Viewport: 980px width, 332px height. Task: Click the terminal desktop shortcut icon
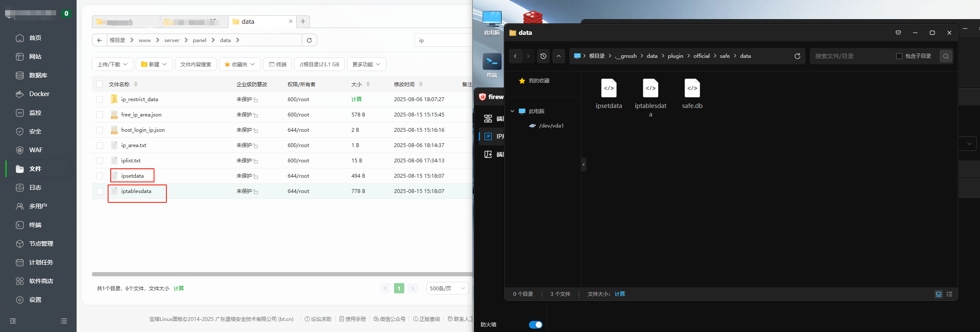pyautogui.click(x=492, y=62)
